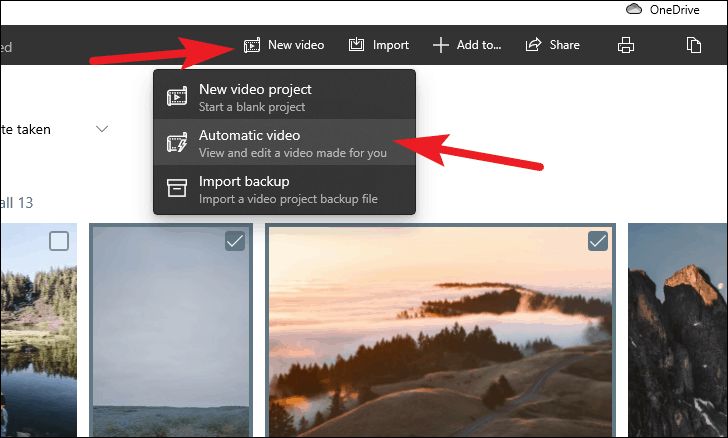728x438 pixels.
Task: Click the Share button
Action: click(x=552, y=45)
